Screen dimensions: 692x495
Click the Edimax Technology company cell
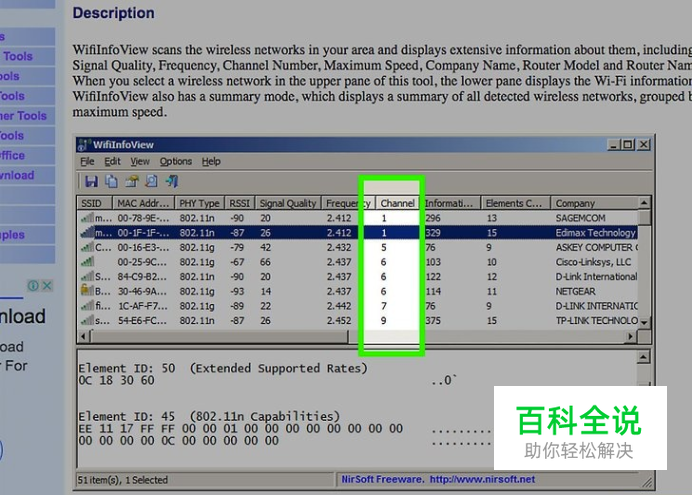point(596,232)
